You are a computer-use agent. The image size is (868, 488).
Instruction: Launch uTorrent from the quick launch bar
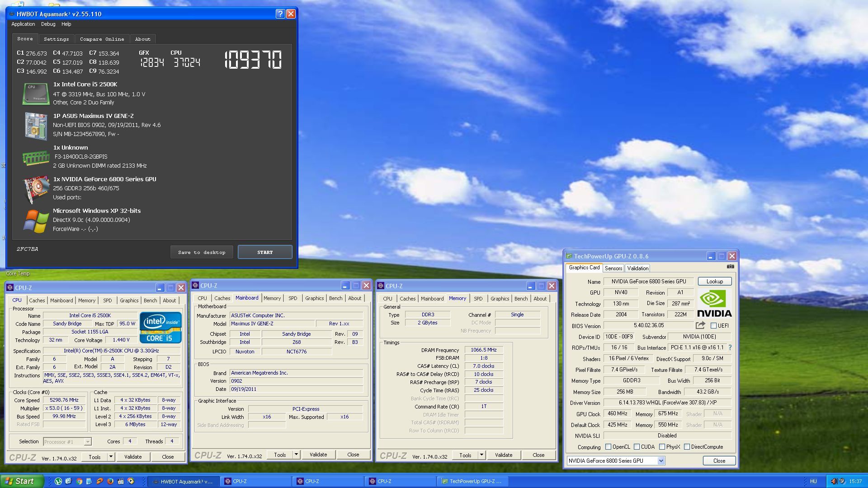click(x=58, y=481)
